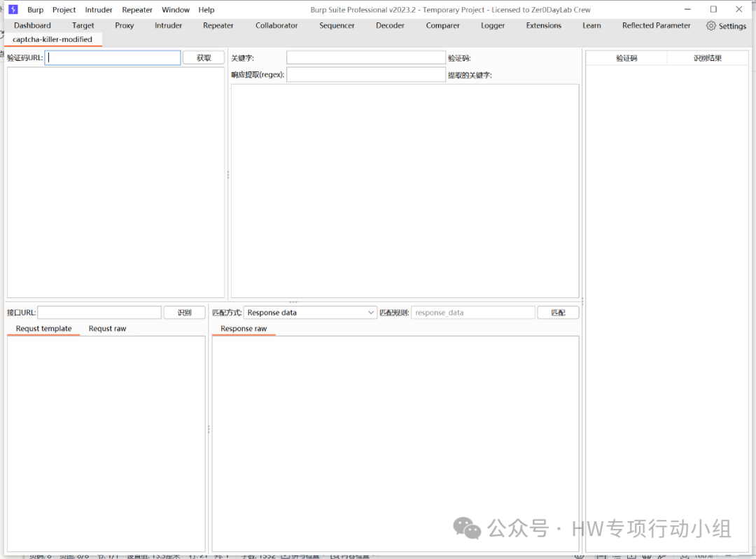This screenshot has width=756, height=559.
Task: Minimize the Burp Suite window
Action: click(687, 9)
